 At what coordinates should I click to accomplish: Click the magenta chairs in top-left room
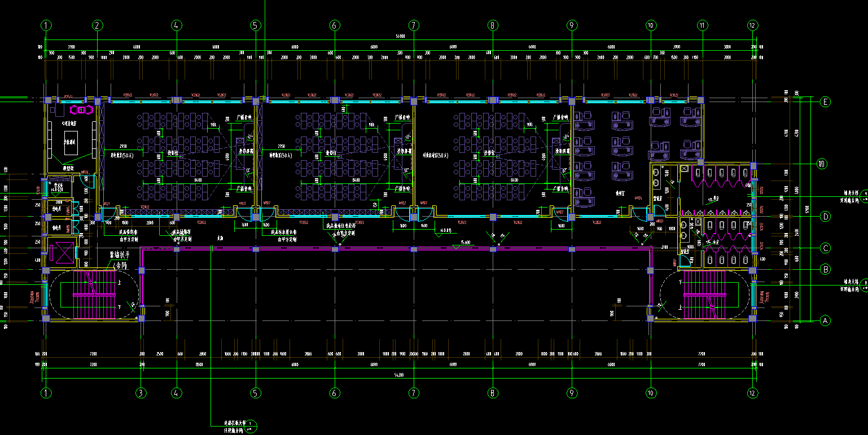[82, 108]
